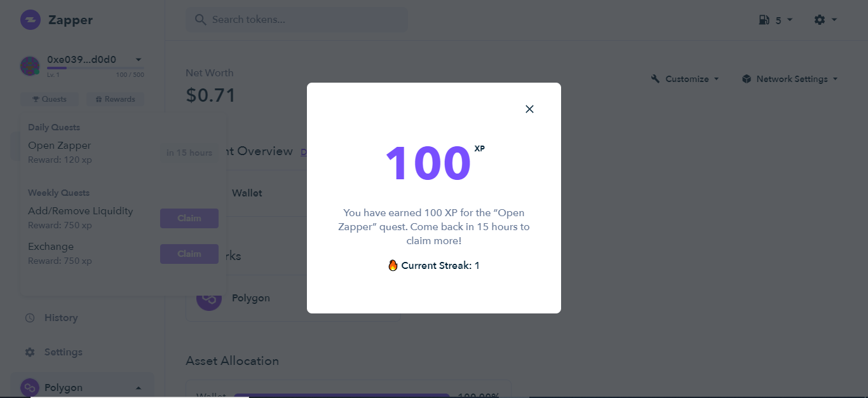This screenshot has width=868, height=398.
Task: Claim the Add/Remove Liquidity quest reward
Action: 189,218
